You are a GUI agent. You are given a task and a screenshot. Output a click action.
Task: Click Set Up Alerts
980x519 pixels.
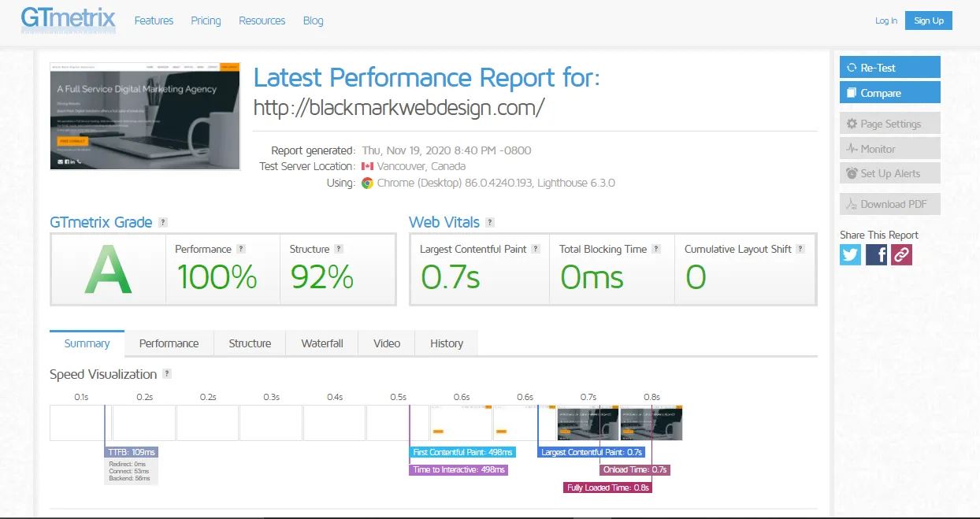click(890, 173)
